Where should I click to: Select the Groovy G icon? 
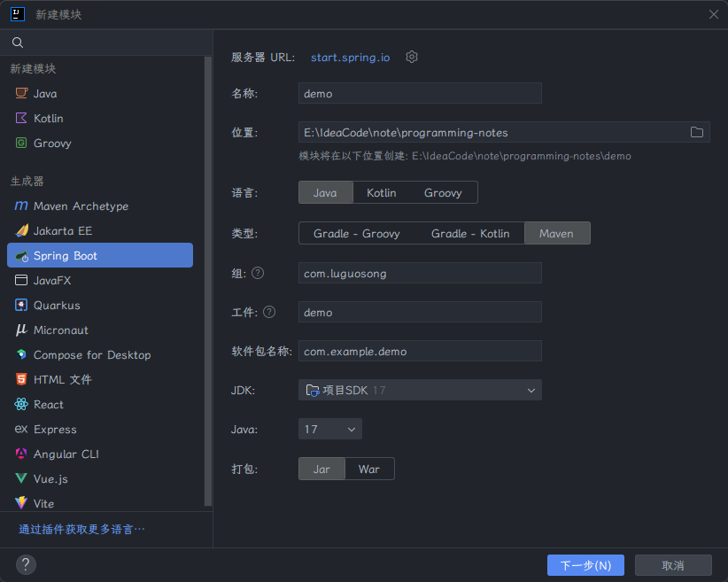tap(21, 143)
